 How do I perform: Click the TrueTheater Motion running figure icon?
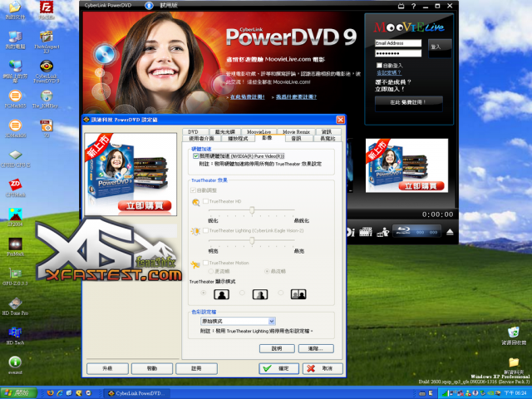click(195, 264)
